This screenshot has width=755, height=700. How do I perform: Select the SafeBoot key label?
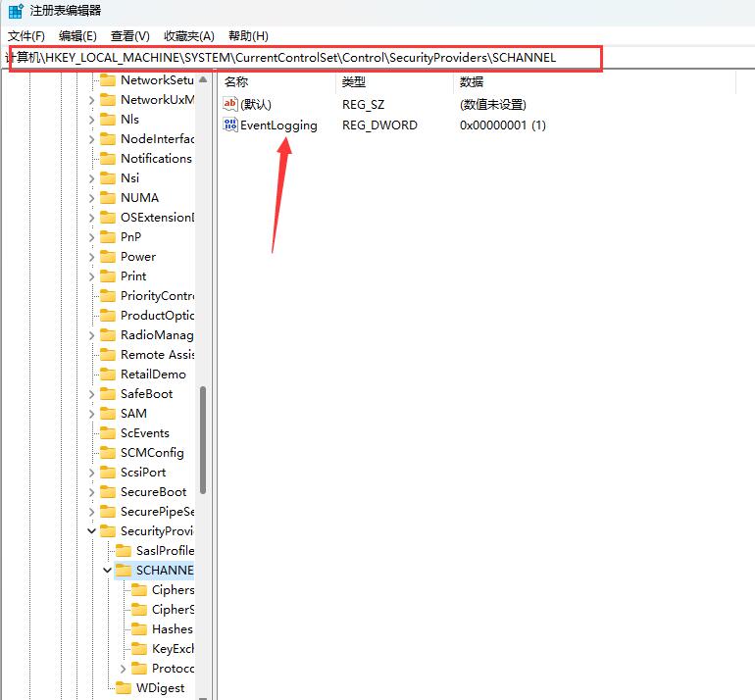coord(146,394)
